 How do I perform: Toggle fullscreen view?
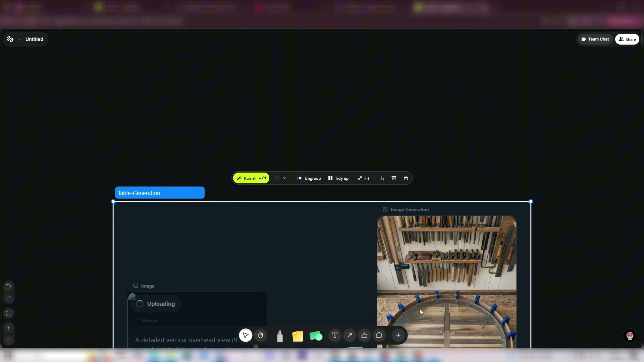[x=9, y=313]
